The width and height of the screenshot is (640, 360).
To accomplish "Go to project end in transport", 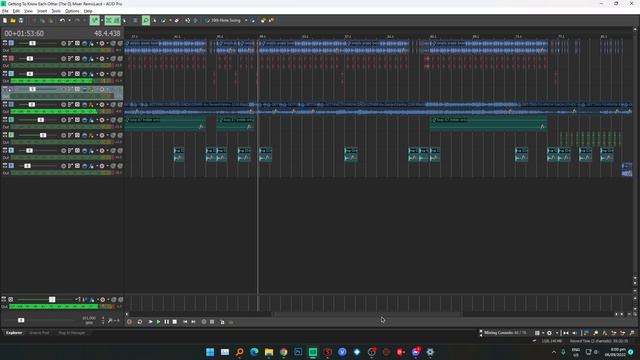I will 193,322.
